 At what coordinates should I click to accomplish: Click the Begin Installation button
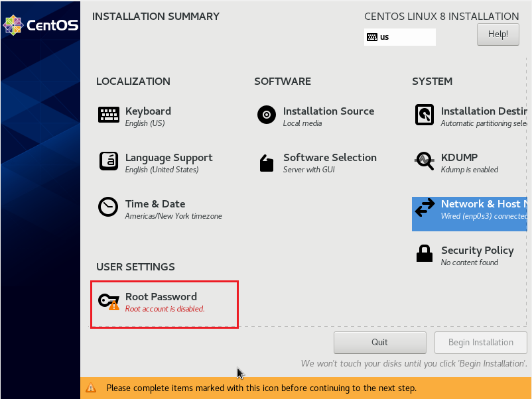[481, 343]
